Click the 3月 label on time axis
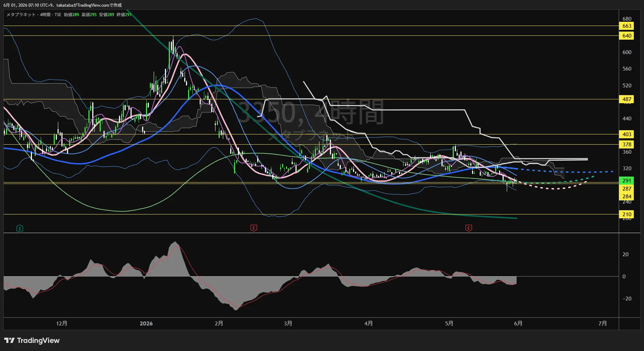This screenshot has width=644, height=351. 288,324
